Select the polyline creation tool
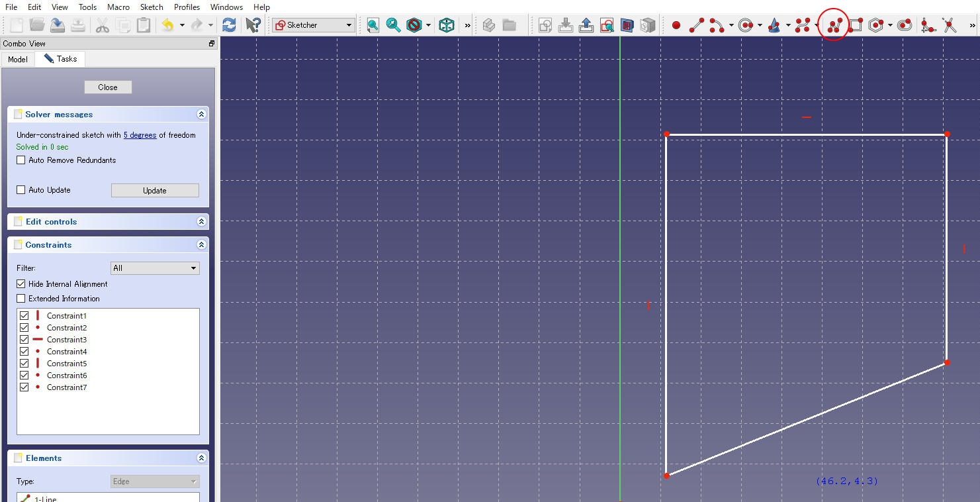 point(834,25)
